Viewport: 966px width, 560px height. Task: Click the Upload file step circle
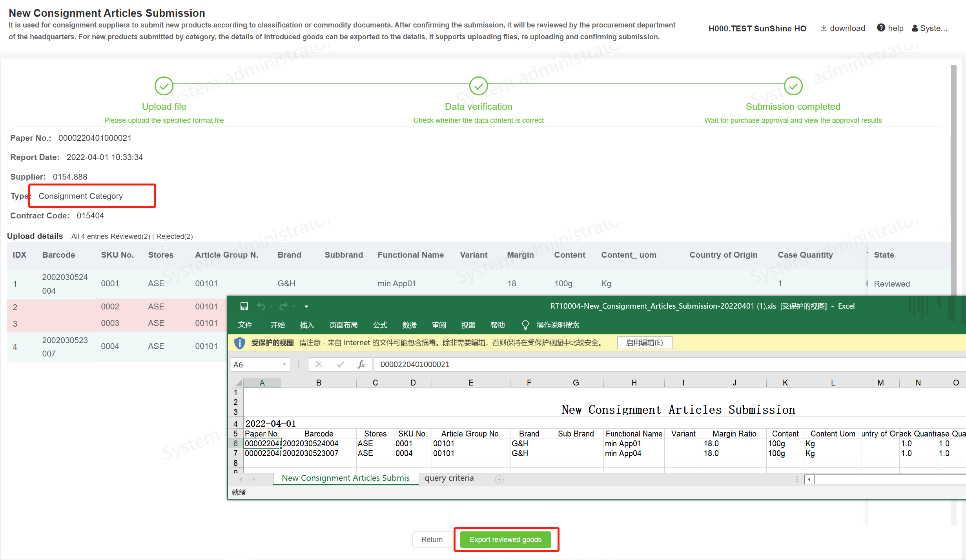164,86
